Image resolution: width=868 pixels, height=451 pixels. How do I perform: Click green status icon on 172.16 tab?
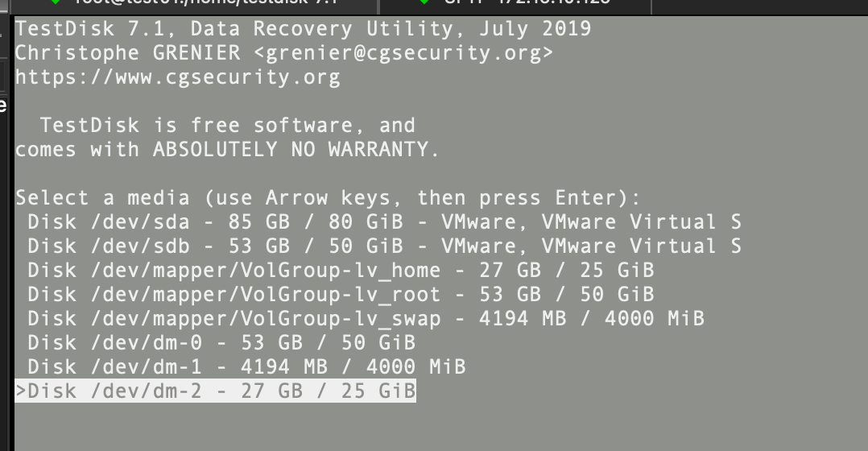coord(424,3)
